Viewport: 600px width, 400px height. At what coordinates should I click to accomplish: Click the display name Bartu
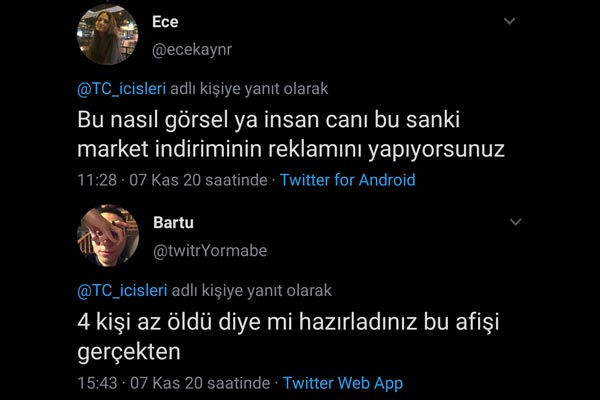click(x=173, y=223)
